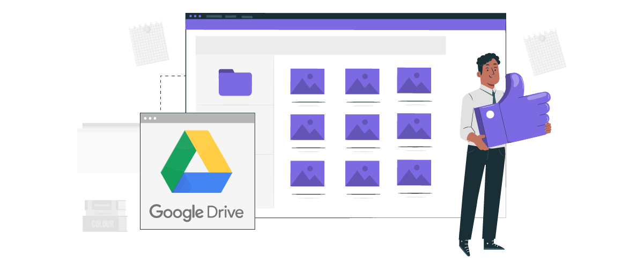Select the grid paper note right of the browser

(x=544, y=52)
